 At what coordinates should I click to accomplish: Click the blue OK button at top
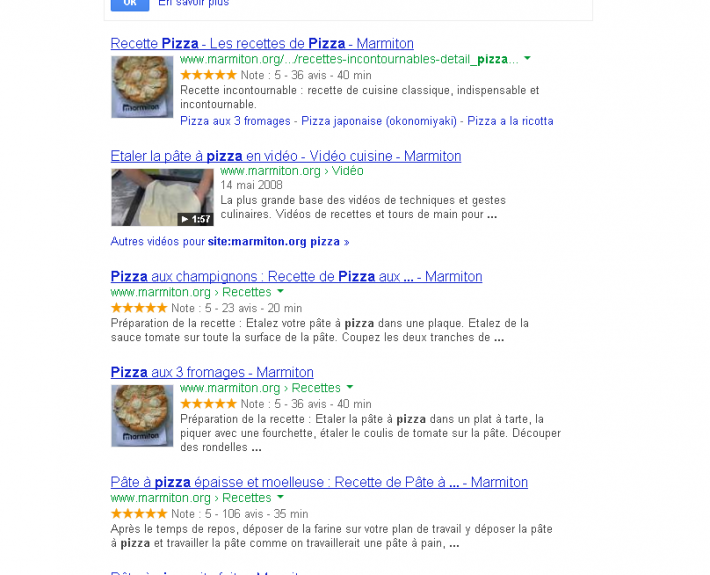point(130,4)
